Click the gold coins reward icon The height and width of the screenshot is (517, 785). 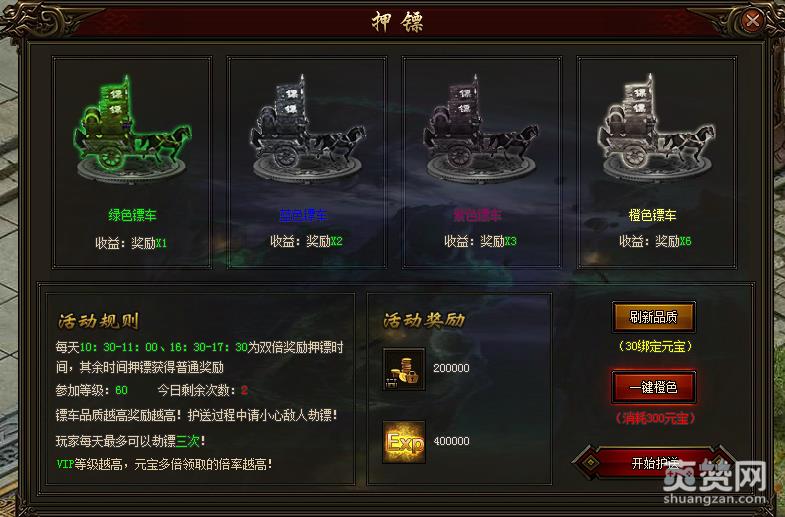(x=404, y=369)
